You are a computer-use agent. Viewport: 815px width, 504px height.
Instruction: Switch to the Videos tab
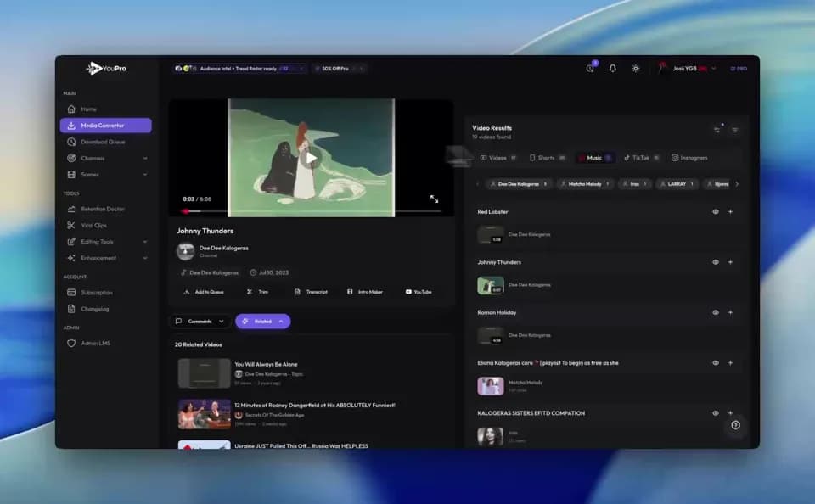click(x=498, y=158)
